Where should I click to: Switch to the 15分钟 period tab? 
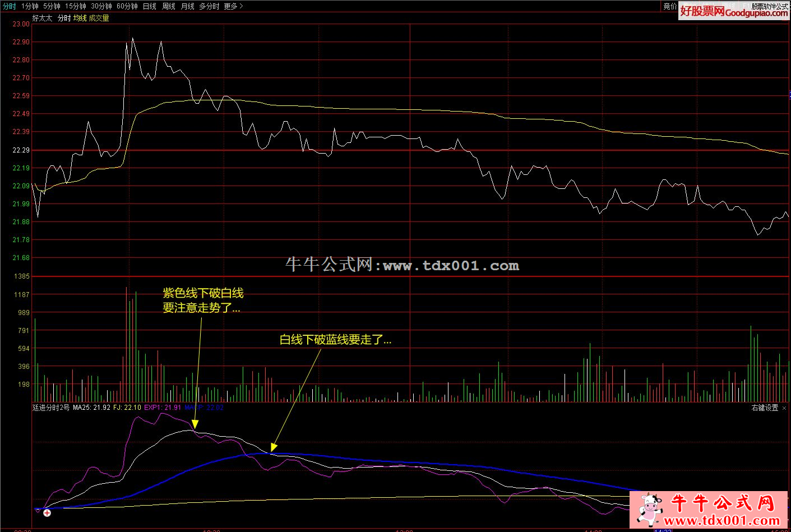point(76,6)
